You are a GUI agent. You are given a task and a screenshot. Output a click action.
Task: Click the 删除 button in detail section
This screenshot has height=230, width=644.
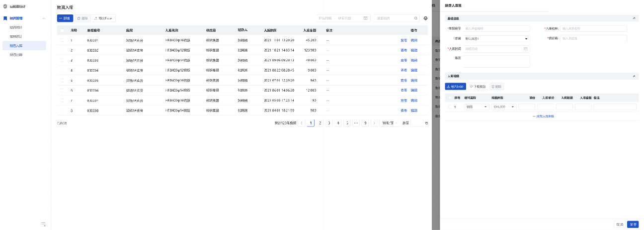497,86
